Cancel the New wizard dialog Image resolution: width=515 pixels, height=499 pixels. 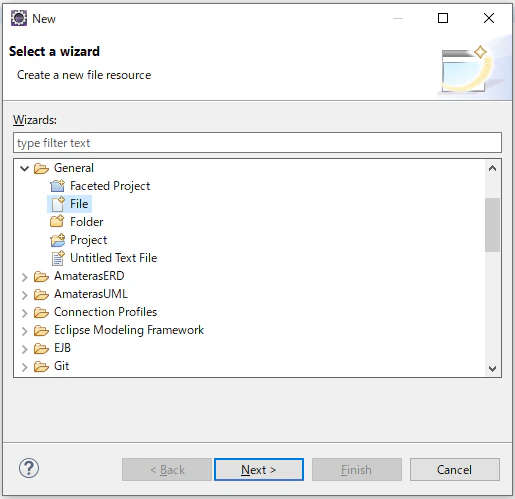coord(455,469)
